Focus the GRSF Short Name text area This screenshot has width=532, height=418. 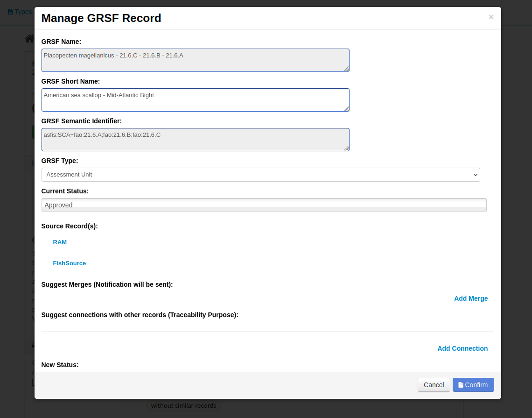tap(196, 100)
